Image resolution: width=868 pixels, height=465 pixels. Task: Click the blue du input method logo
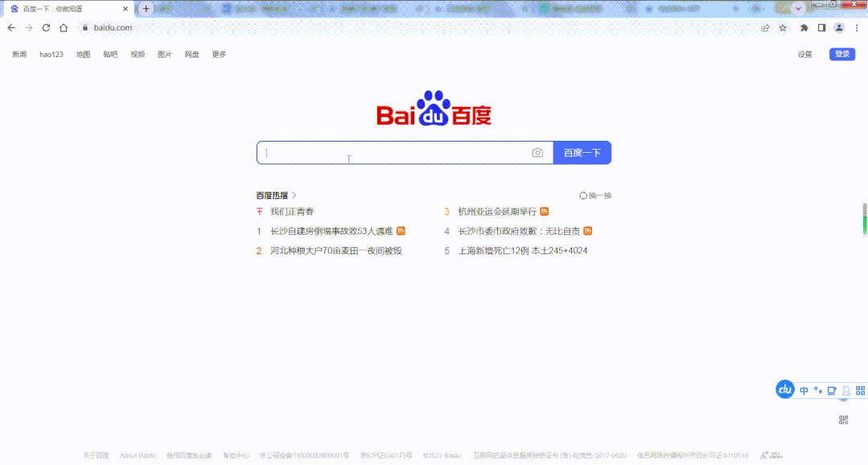pos(785,389)
